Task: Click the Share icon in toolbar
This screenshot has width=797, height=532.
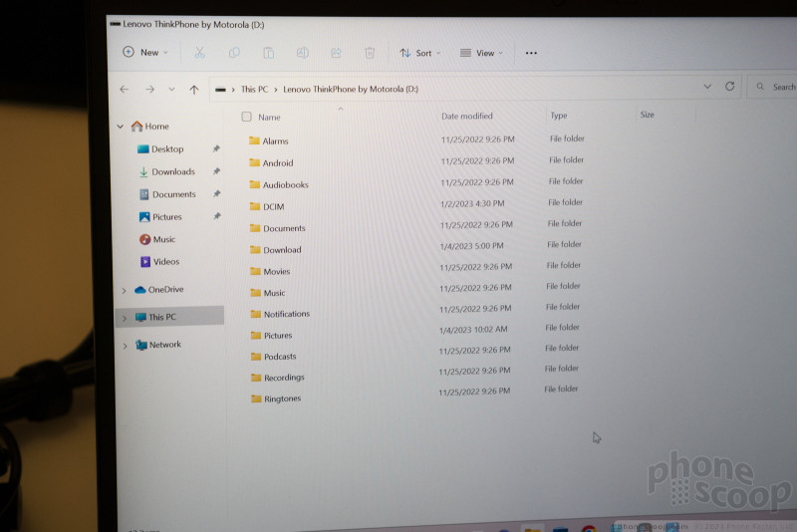Action: pos(336,53)
